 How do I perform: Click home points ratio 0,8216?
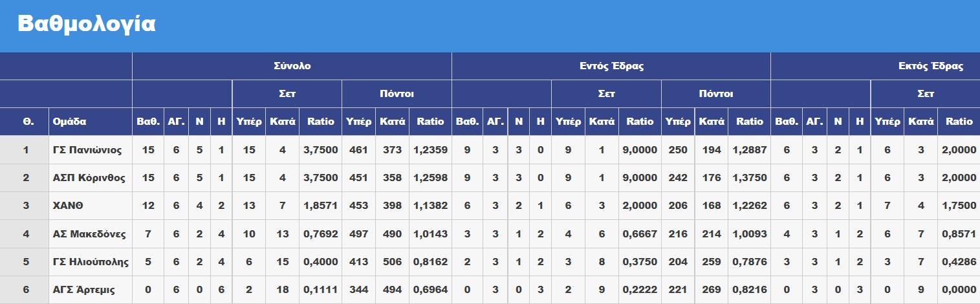pyautogui.click(x=750, y=290)
